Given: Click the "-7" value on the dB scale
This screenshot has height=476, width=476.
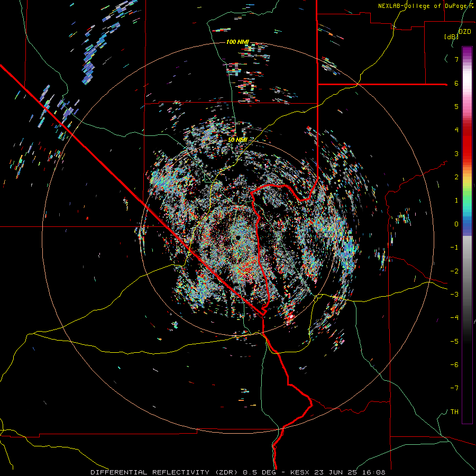Looking at the screenshot, I should pos(454,388).
